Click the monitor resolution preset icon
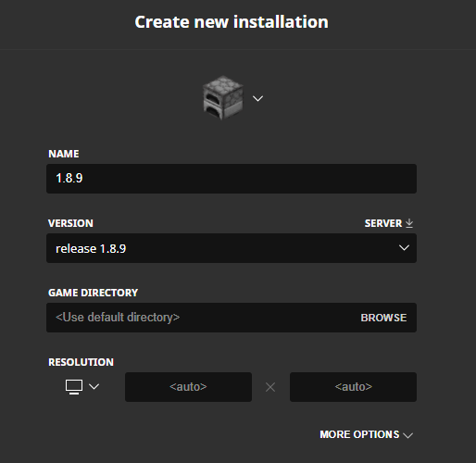Image resolution: width=476 pixels, height=463 pixels. point(74,387)
